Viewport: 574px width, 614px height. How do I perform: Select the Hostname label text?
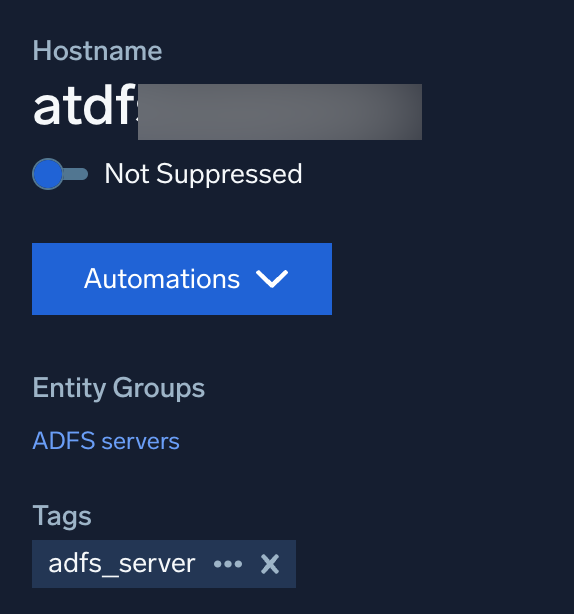coord(97,51)
